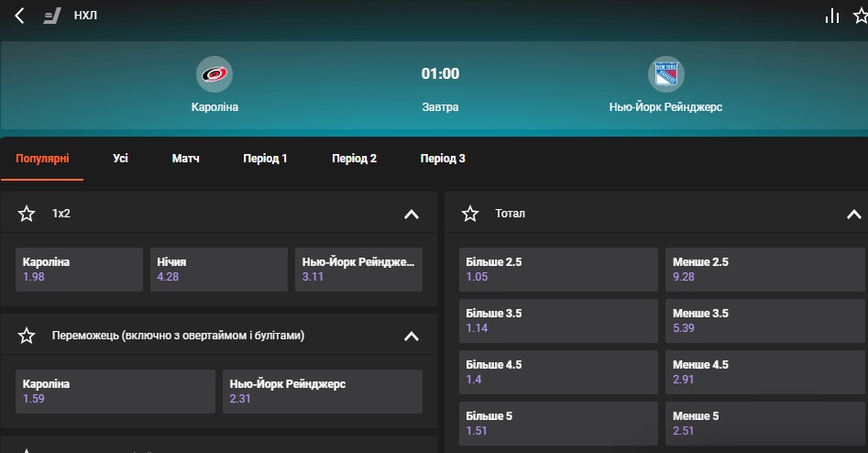This screenshot has height=453, width=868.
Task: Go back with the left arrow icon
Action: pos(19,16)
